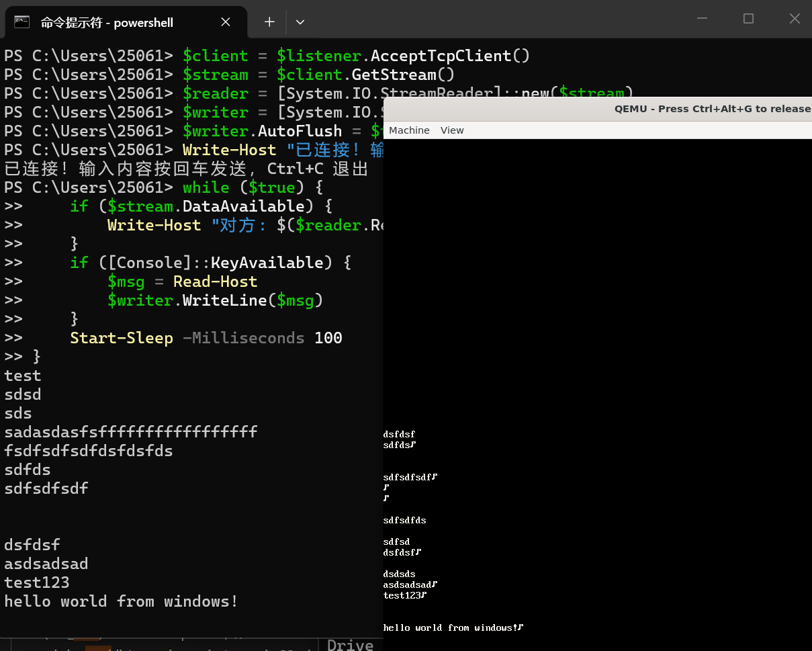Click the partially visible 'Drive' text below terminal
Viewport: 812px width, 651px height.
(x=350, y=644)
